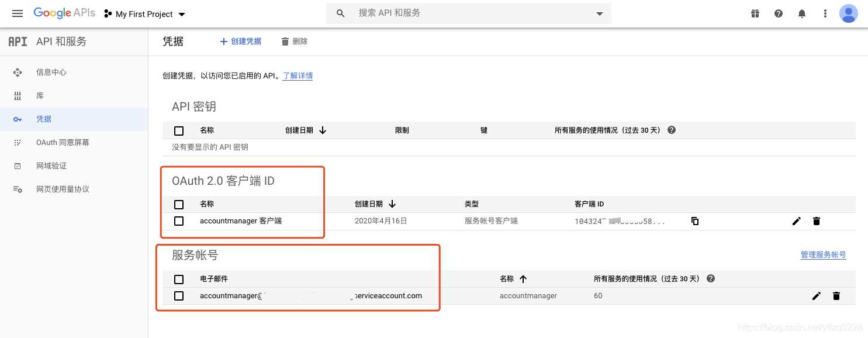This screenshot has height=338, width=868.
Task: Edit the accountmanager 客户端 OAuth client
Action: tap(796, 221)
